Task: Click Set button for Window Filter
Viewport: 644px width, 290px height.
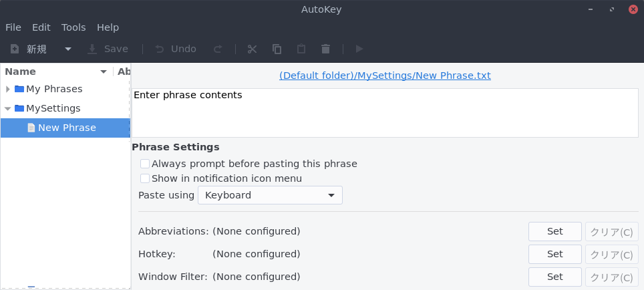Action: click(555, 277)
